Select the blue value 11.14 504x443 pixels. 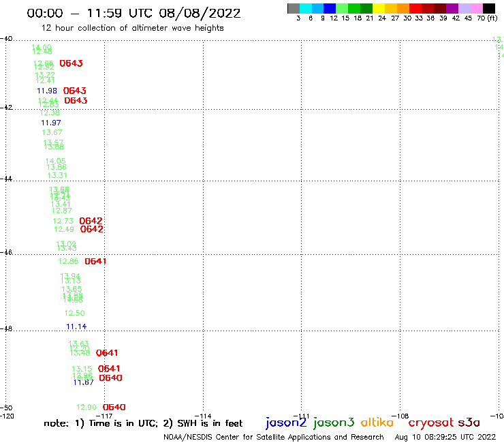[x=76, y=326]
